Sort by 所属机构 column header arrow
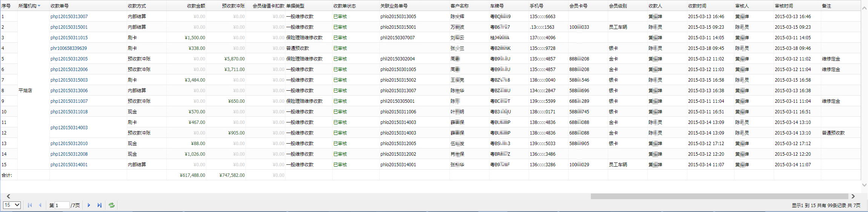Screen dimensions: 868x212 [x=39, y=6]
